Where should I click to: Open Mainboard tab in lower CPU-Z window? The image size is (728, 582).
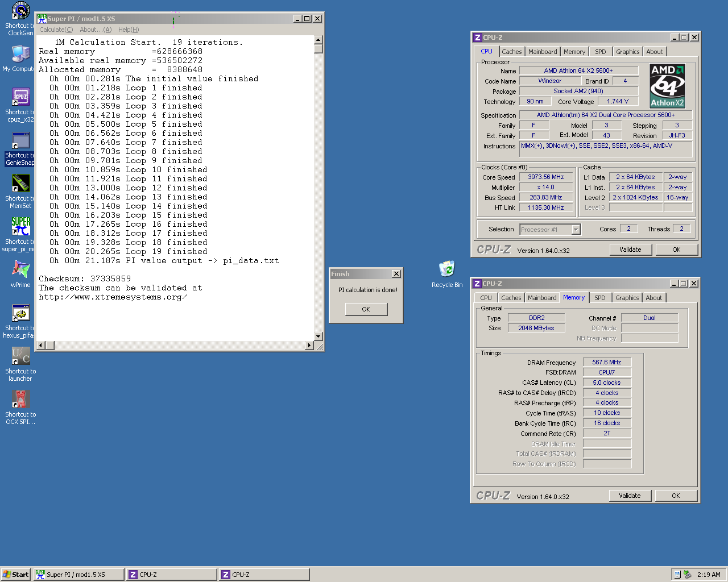coord(542,298)
